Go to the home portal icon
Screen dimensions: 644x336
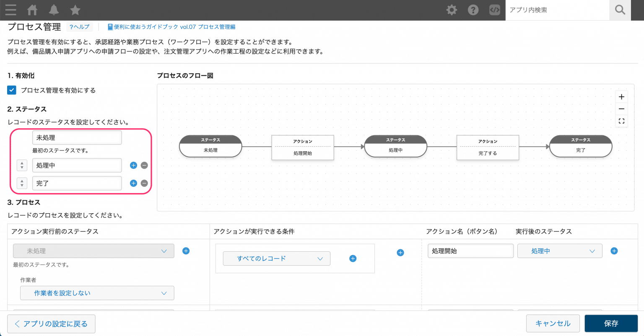[x=32, y=10]
